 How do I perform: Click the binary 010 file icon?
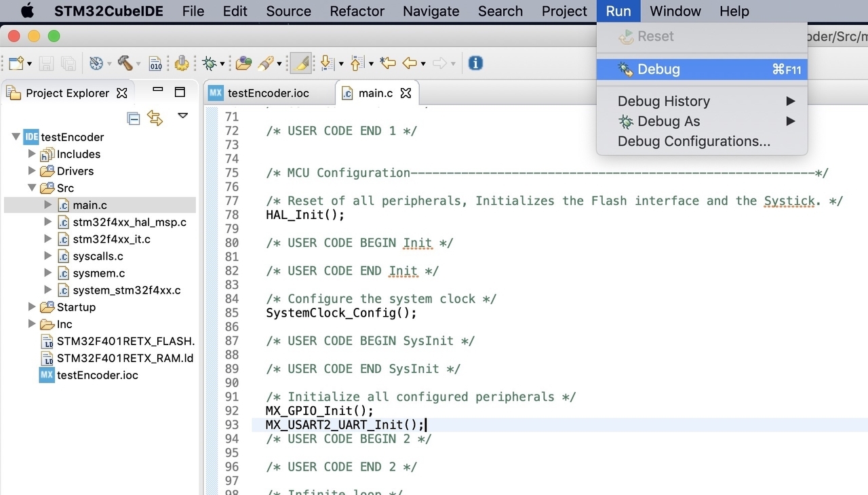(155, 64)
